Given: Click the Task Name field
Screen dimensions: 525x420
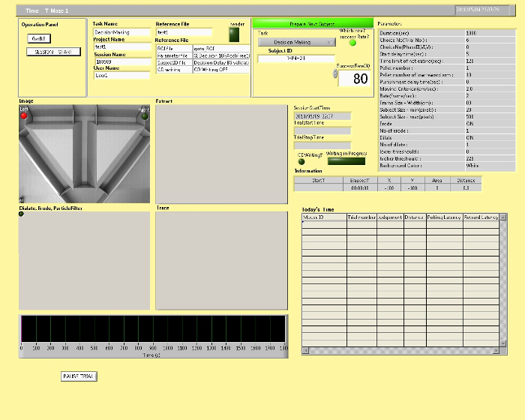Looking at the screenshot, I should (121, 33).
